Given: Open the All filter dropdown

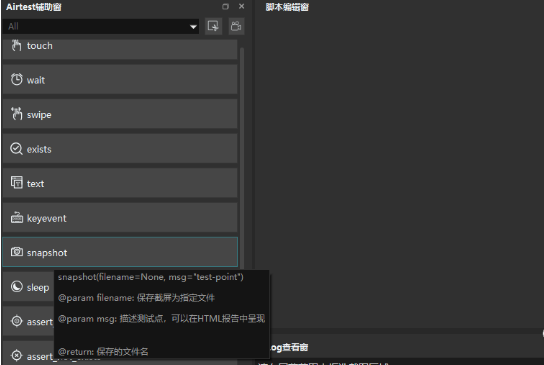Looking at the screenshot, I should coord(101,26).
